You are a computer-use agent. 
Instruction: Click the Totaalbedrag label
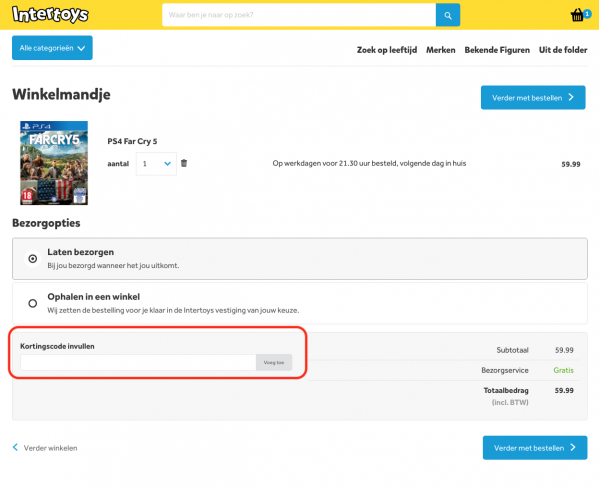(x=506, y=390)
